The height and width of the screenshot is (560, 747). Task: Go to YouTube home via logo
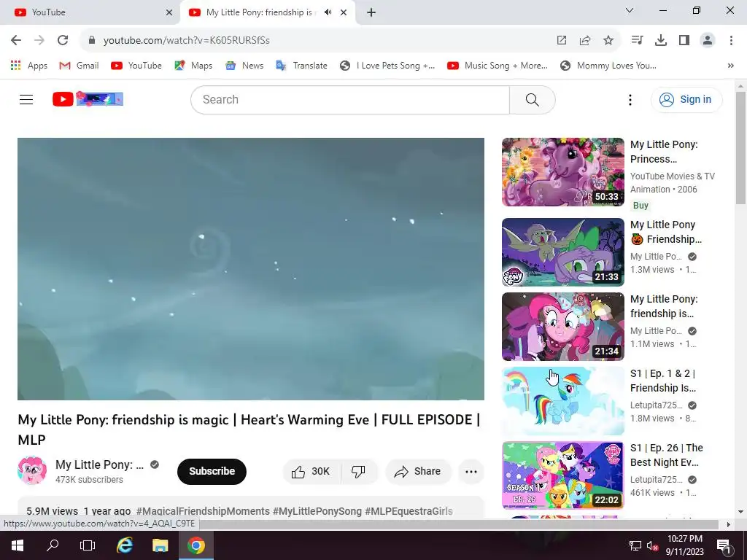(88, 99)
